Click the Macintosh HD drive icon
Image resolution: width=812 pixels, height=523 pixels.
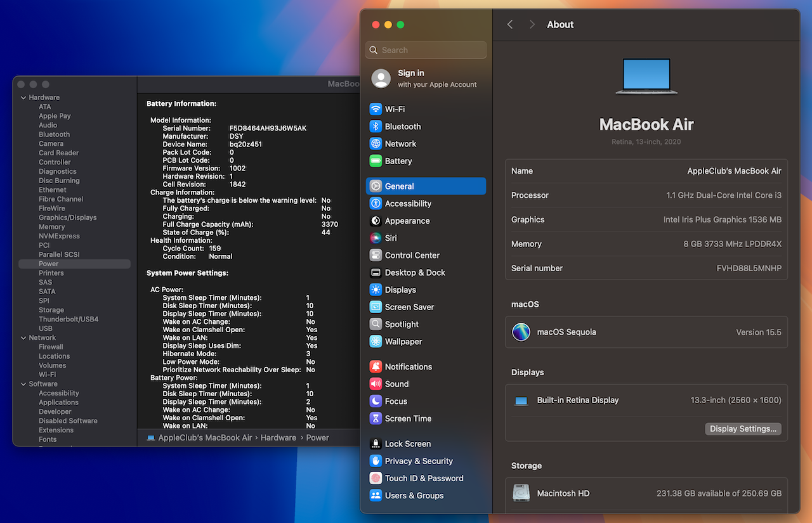(x=521, y=493)
